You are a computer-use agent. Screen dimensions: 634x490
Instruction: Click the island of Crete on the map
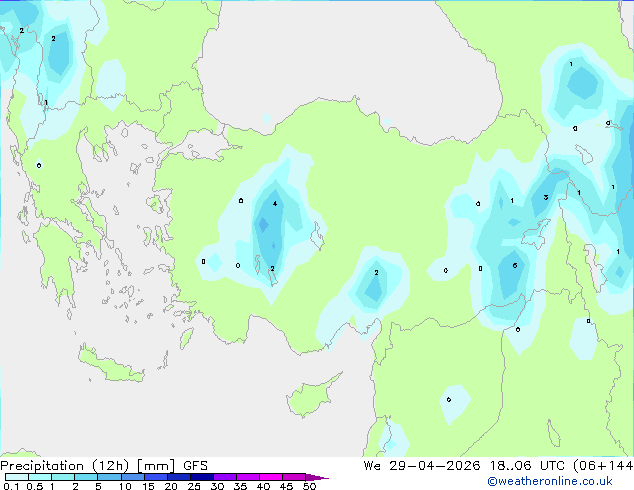pyautogui.click(x=110, y=364)
